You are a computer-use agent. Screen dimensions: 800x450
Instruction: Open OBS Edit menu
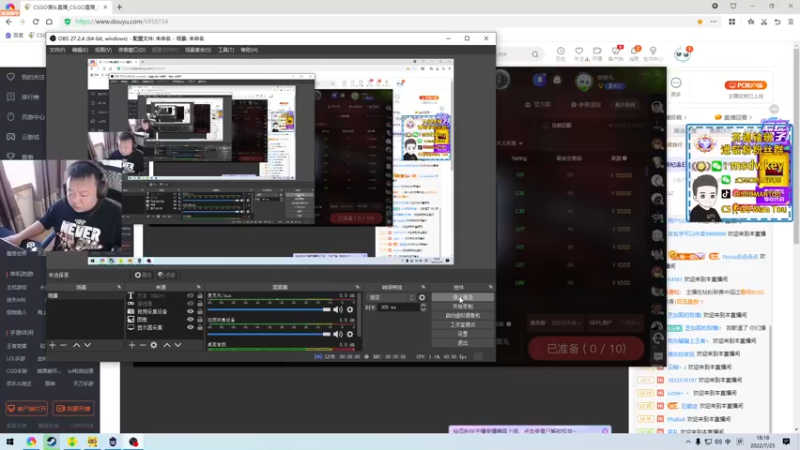click(80, 50)
